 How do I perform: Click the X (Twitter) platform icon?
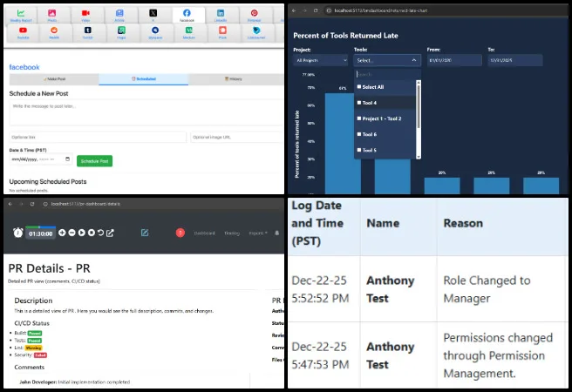(x=153, y=15)
